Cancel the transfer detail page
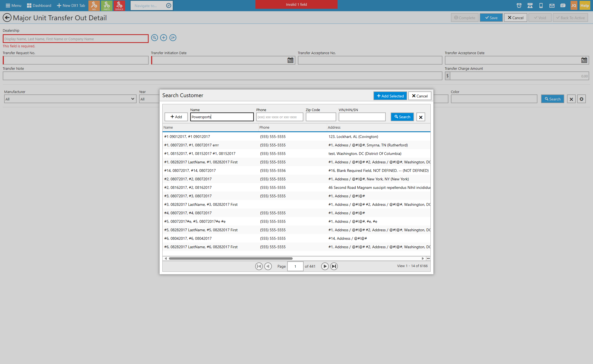The width and height of the screenshot is (593, 364). click(516, 18)
